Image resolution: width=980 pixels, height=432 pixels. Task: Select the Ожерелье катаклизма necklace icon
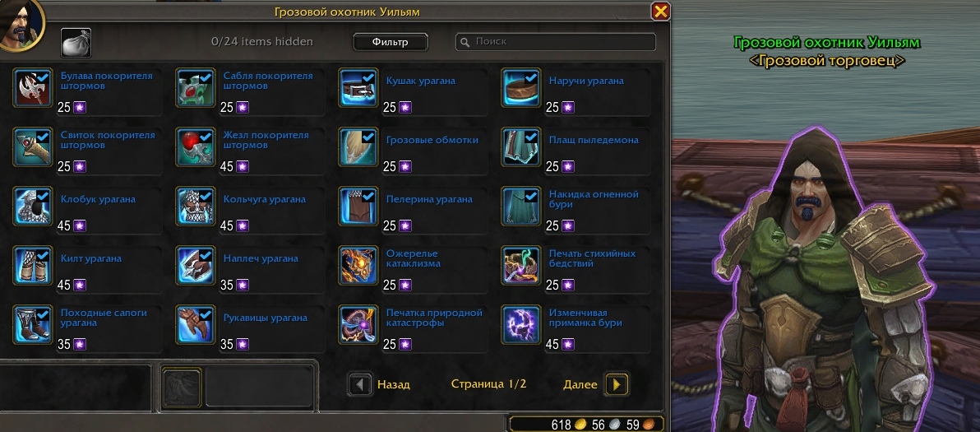coord(358,266)
